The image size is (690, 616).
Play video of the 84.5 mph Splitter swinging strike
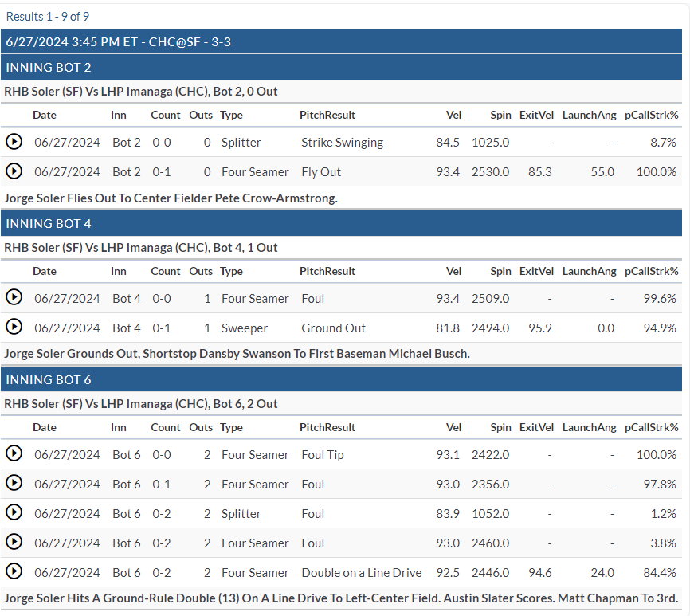(14, 142)
